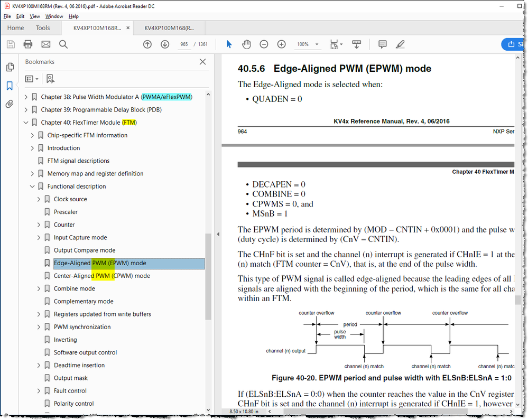Open Attachments paperclip panel
This screenshot has width=528, height=420.
(x=10, y=104)
